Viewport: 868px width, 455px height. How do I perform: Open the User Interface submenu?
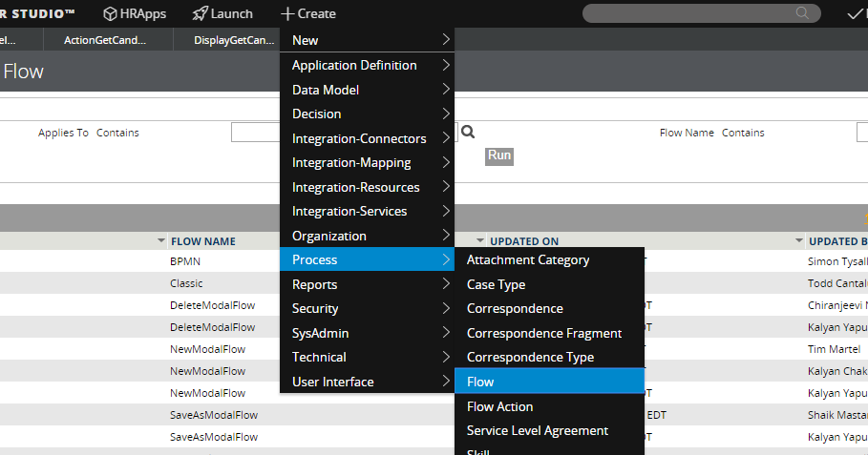point(367,382)
